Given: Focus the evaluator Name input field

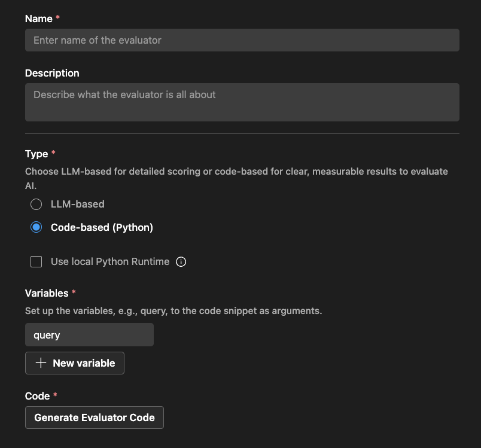Looking at the screenshot, I should point(242,40).
